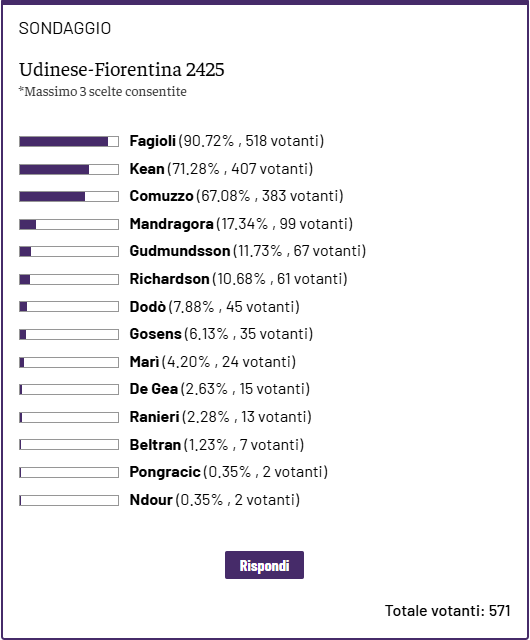
Task: Click the Dodò poll option label
Action: (x=214, y=307)
